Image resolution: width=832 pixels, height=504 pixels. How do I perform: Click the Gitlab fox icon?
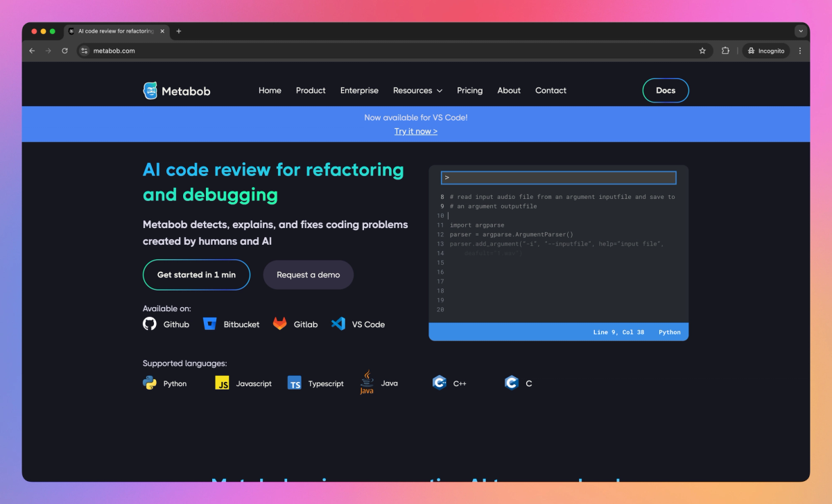coord(279,324)
